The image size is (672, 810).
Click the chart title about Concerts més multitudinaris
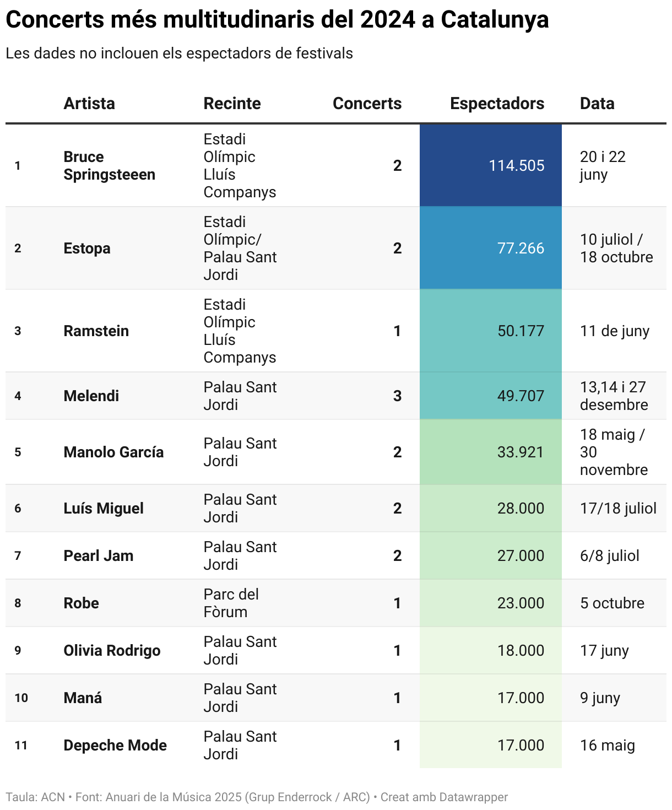(277, 20)
